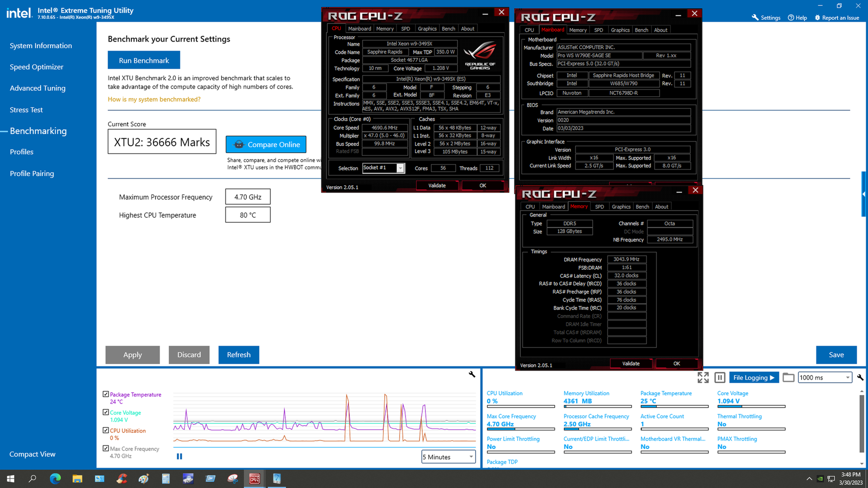This screenshot has height=488, width=868.
Task: Open Memory tab in CPU window
Action: click(385, 28)
